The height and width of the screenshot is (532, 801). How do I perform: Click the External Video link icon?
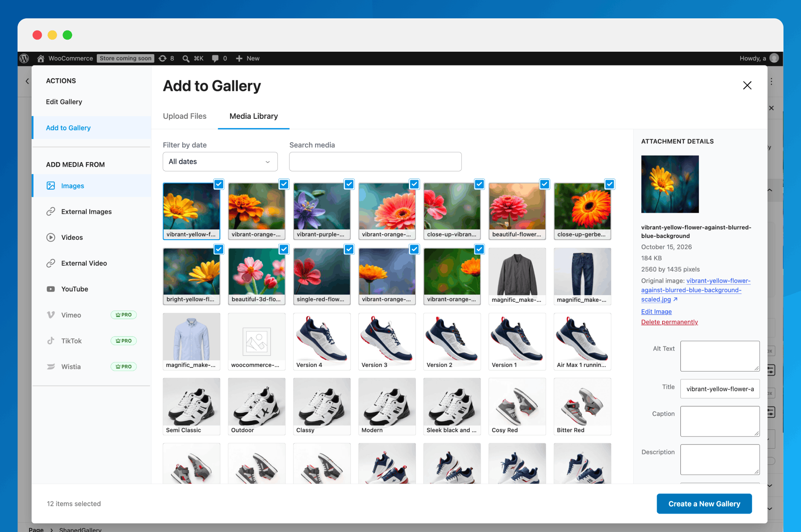click(51, 263)
